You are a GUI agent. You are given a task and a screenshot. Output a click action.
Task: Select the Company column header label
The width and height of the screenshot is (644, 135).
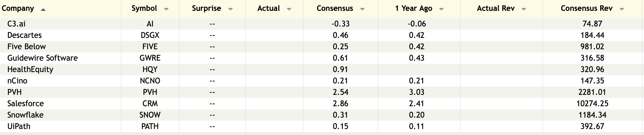(x=18, y=9)
